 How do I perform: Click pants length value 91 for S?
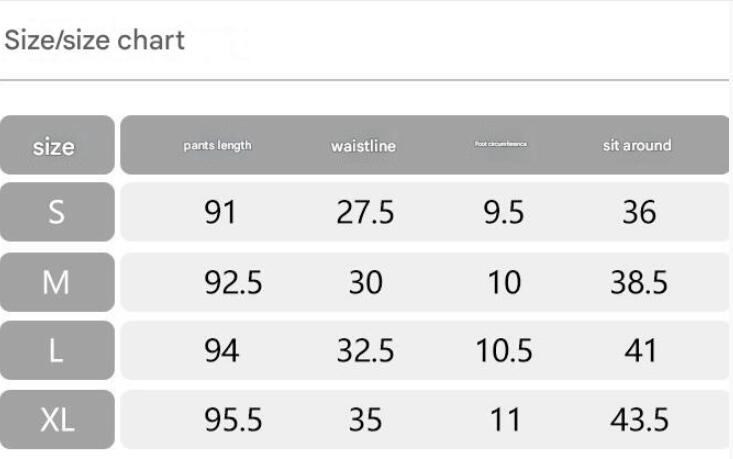pyautogui.click(x=219, y=213)
